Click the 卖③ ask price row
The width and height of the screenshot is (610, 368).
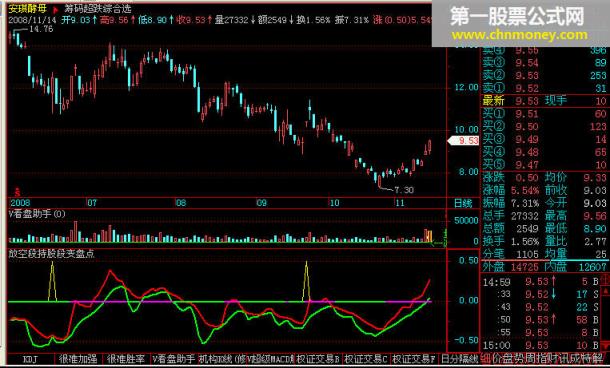click(544, 62)
